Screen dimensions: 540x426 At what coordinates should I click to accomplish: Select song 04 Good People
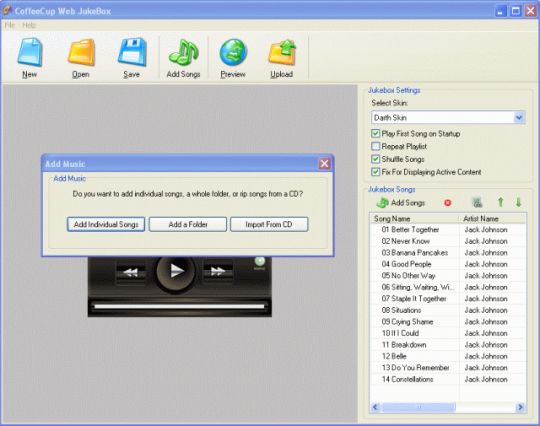point(406,264)
